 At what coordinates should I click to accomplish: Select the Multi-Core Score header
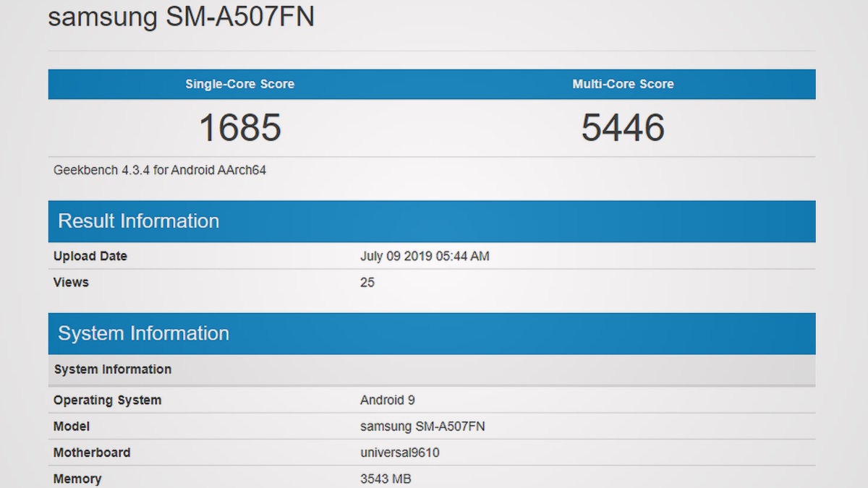(x=623, y=84)
